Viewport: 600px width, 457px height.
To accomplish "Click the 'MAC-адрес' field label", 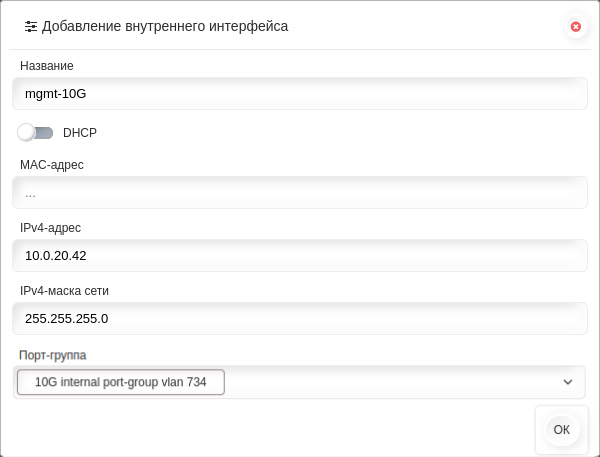I will point(52,165).
